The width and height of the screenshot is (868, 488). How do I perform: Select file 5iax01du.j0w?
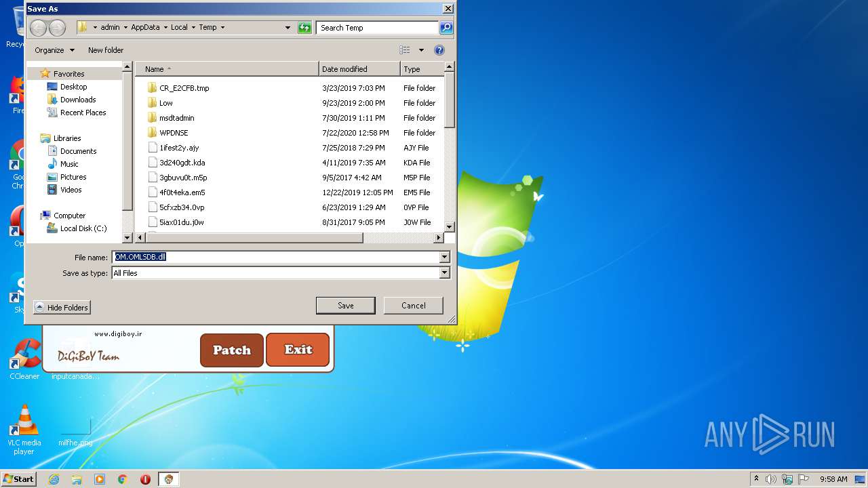coord(181,222)
